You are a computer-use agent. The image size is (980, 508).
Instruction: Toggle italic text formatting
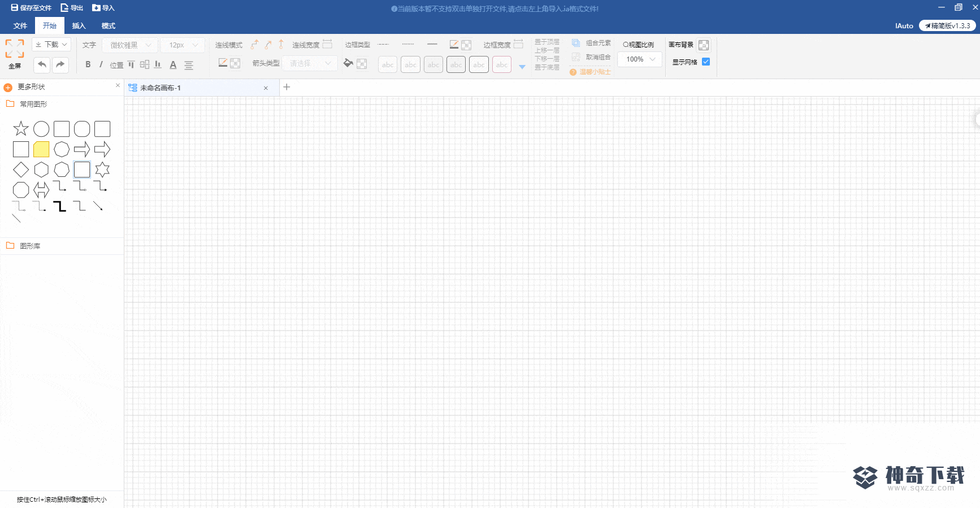point(101,64)
